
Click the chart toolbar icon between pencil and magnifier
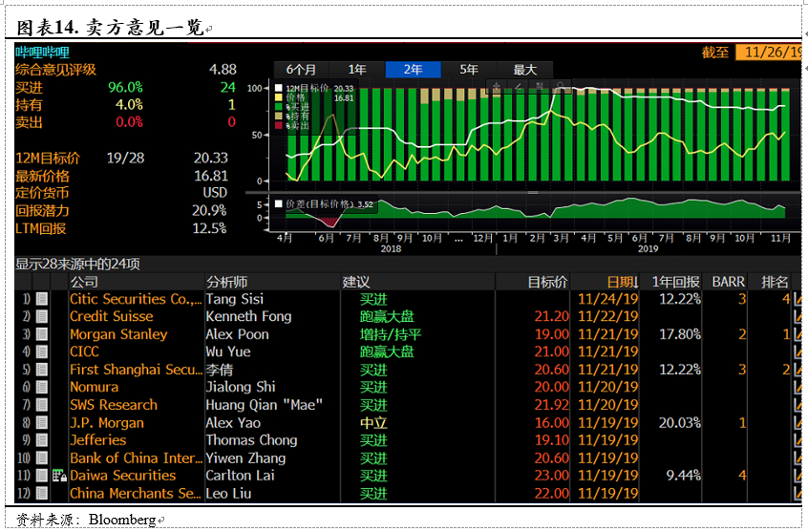coord(540,87)
